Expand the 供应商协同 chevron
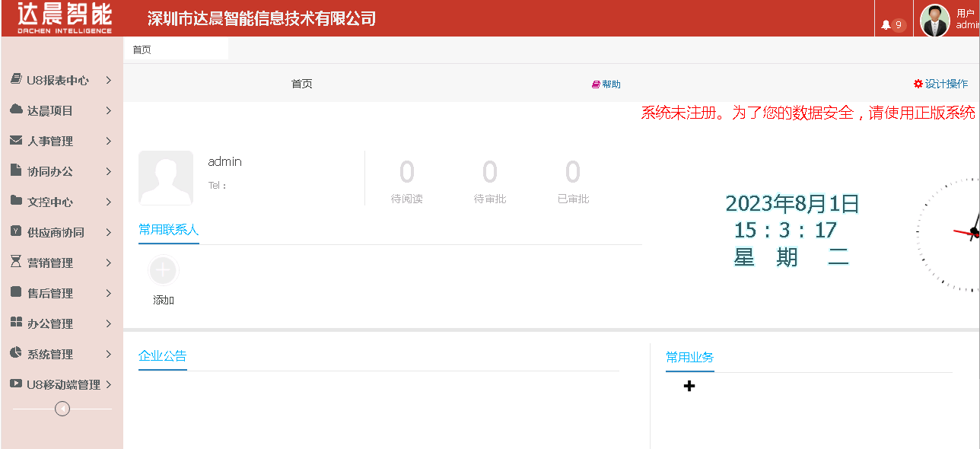Viewport: 980px width, 449px height. (x=109, y=232)
